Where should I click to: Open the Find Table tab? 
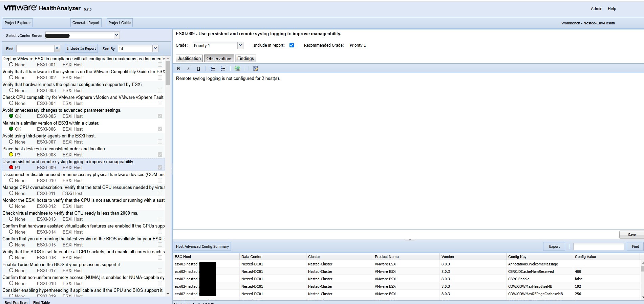[x=41, y=302]
